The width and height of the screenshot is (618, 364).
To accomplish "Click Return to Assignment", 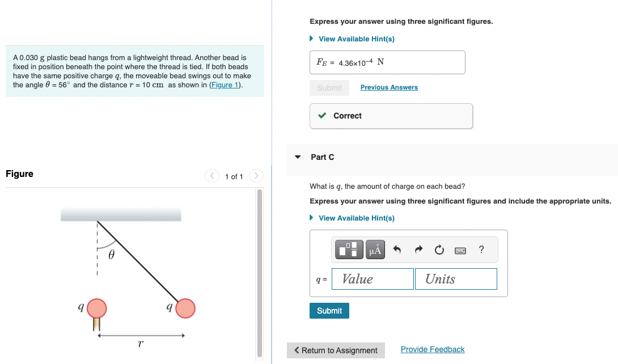I will click(336, 350).
